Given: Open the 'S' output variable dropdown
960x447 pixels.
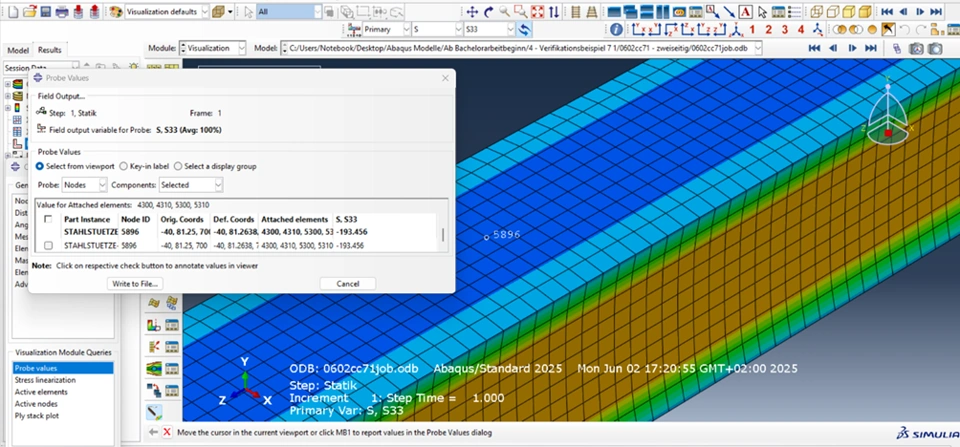Looking at the screenshot, I should tap(437, 29).
